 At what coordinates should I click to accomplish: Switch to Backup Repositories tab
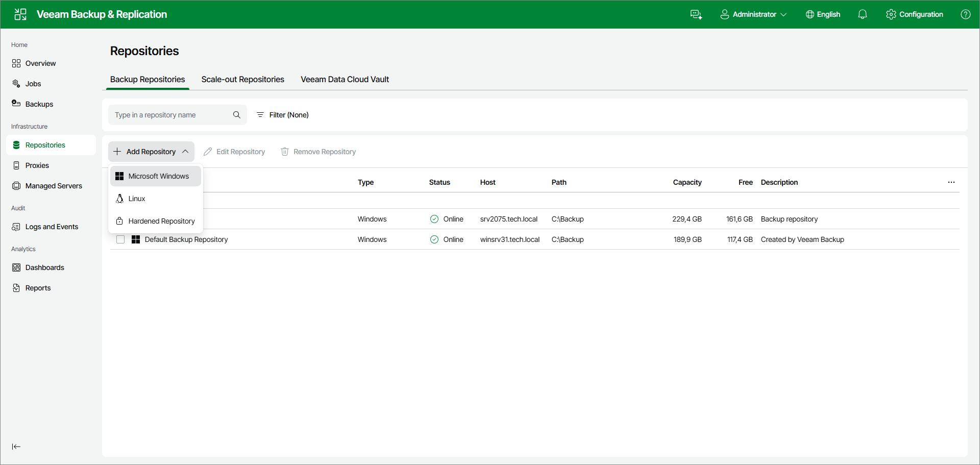(148, 79)
